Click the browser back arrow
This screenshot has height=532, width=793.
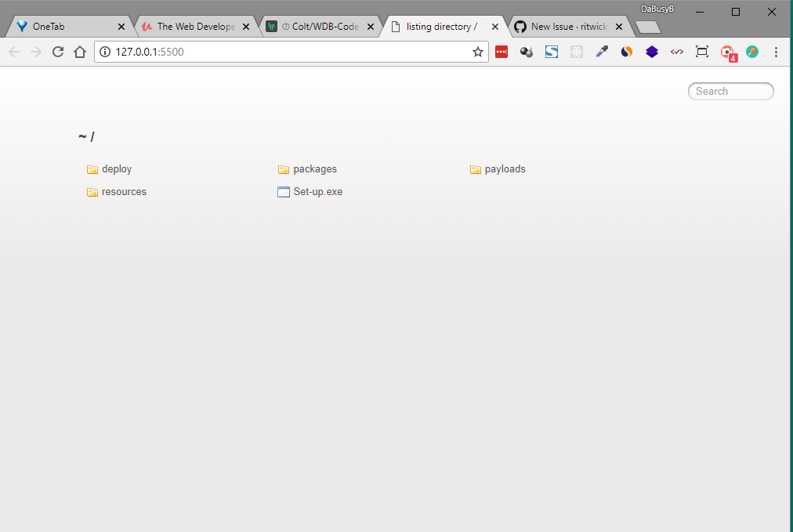pos(14,52)
